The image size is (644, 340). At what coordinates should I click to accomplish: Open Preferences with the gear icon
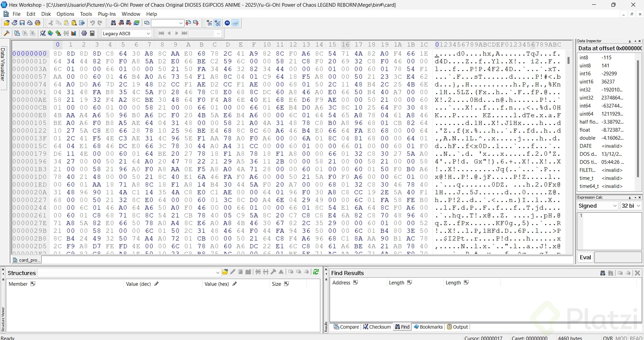(84, 33)
